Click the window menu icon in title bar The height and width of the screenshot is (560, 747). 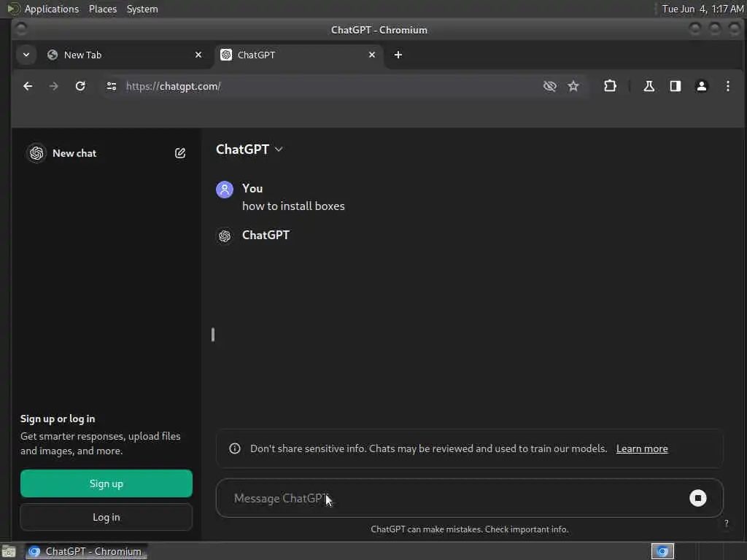click(21, 29)
